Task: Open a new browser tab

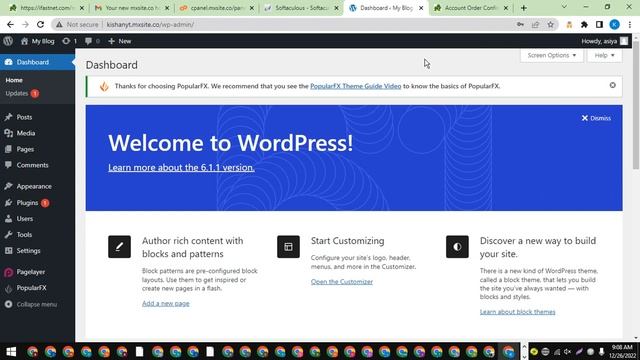Action: point(524,8)
